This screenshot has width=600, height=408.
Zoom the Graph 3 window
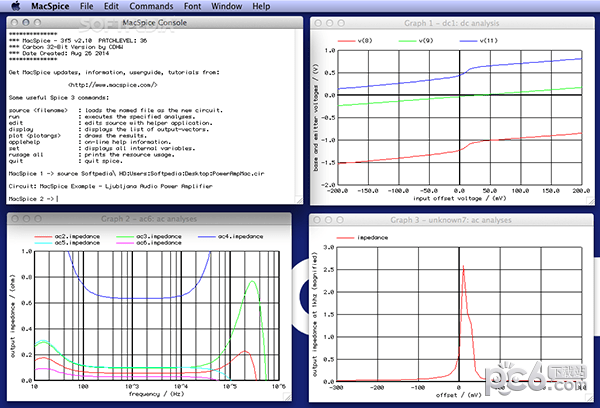coord(340,220)
